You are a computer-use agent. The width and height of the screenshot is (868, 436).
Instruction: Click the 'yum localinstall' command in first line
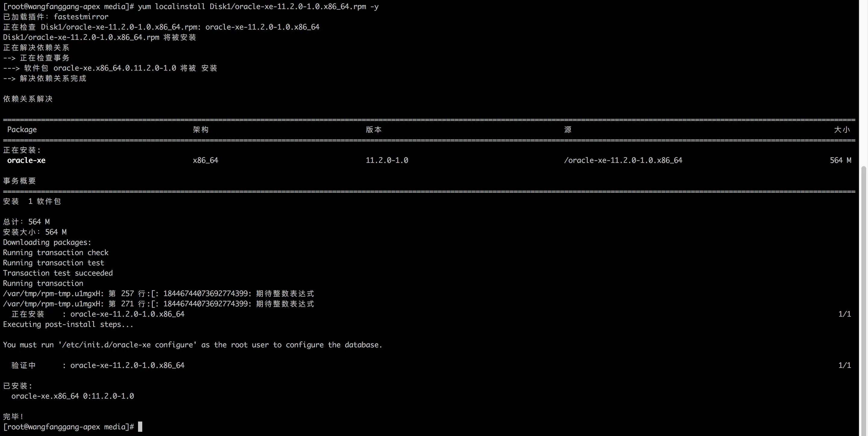pyautogui.click(x=171, y=6)
